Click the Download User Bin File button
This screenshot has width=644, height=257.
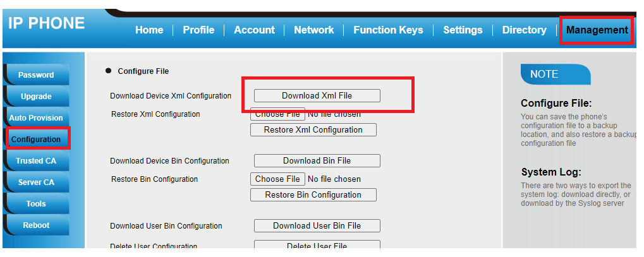(317, 226)
